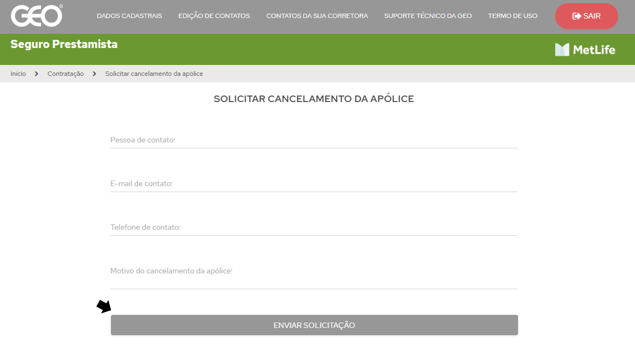Open Dados Cadastrais menu
Viewport: 635px width, 364px height.
pyautogui.click(x=129, y=16)
